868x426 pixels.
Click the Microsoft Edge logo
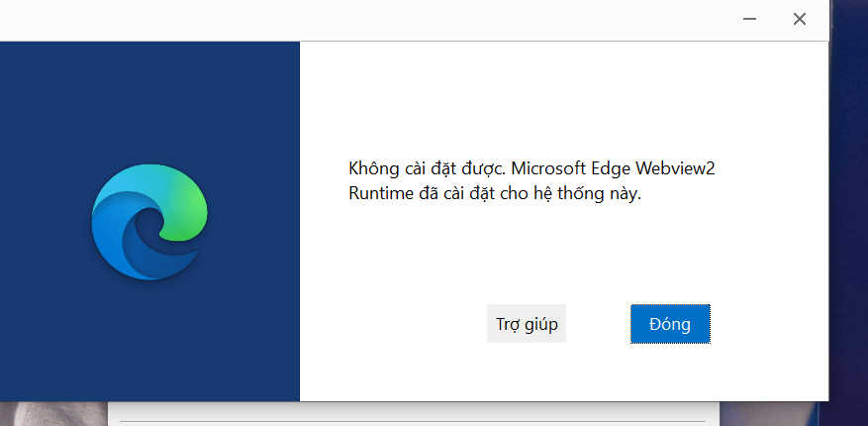(x=149, y=222)
